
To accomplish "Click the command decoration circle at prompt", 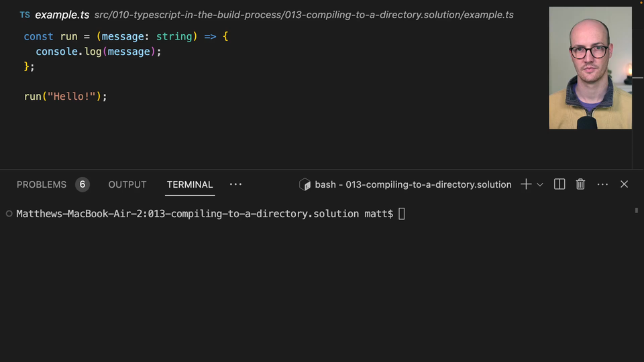I will tap(9, 214).
